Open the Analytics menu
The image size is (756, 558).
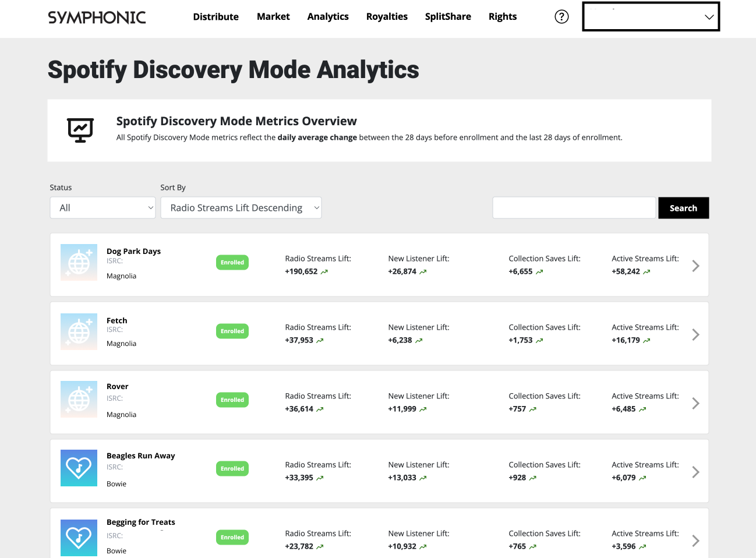click(328, 17)
